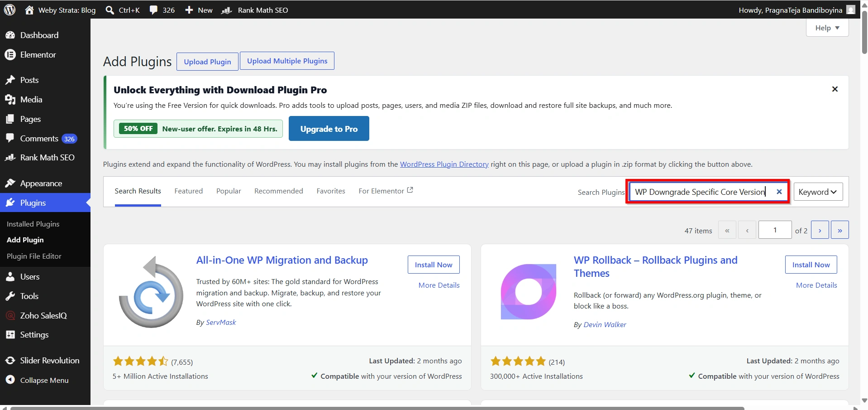Select the Plugins plug icon in the sidebar
The height and width of the screenshot is (410, 868).
[x=10, y=203]
